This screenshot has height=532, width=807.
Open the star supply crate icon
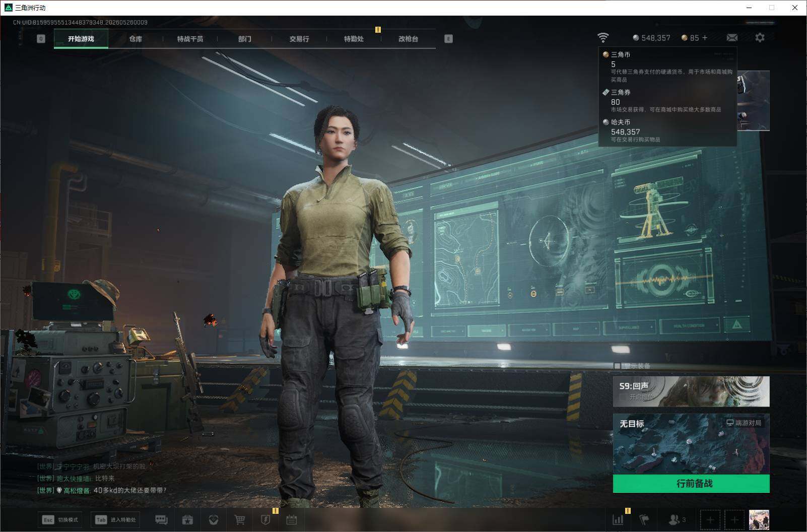(x=187, y=519)
